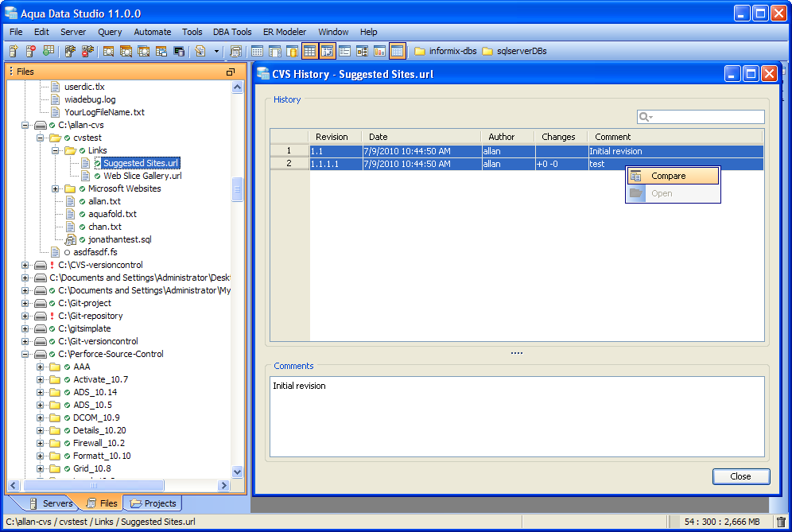Click the Files tree scroll down arrow
Screen dimensions: 792x532
[x=238, y=472]
